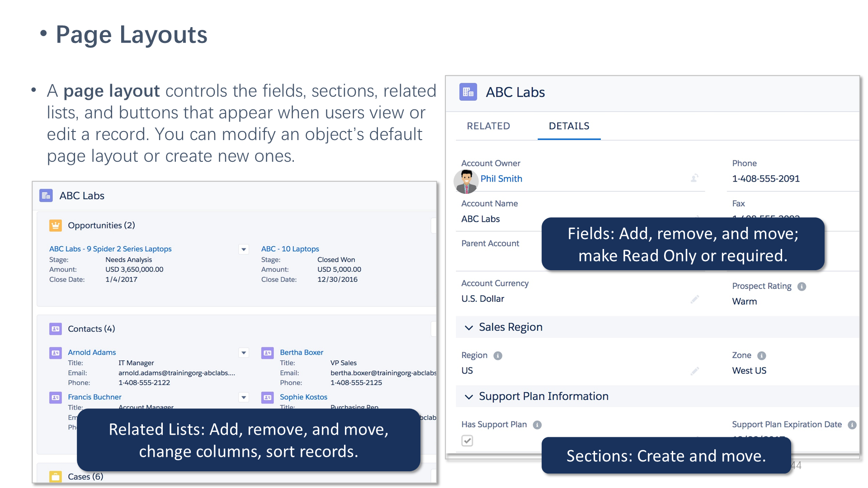
Task: Click contact icon next to Francis Buchner
Action: click(x=56, y=398)
